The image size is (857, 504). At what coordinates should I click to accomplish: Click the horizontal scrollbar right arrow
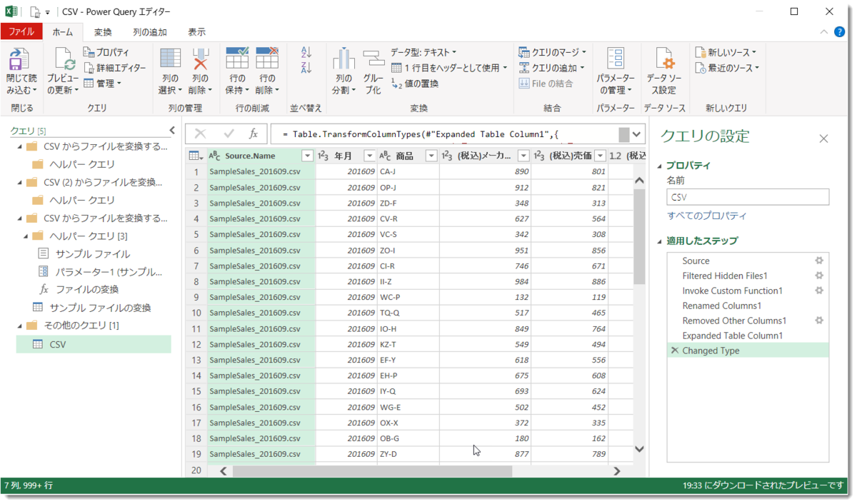[616, 471]
